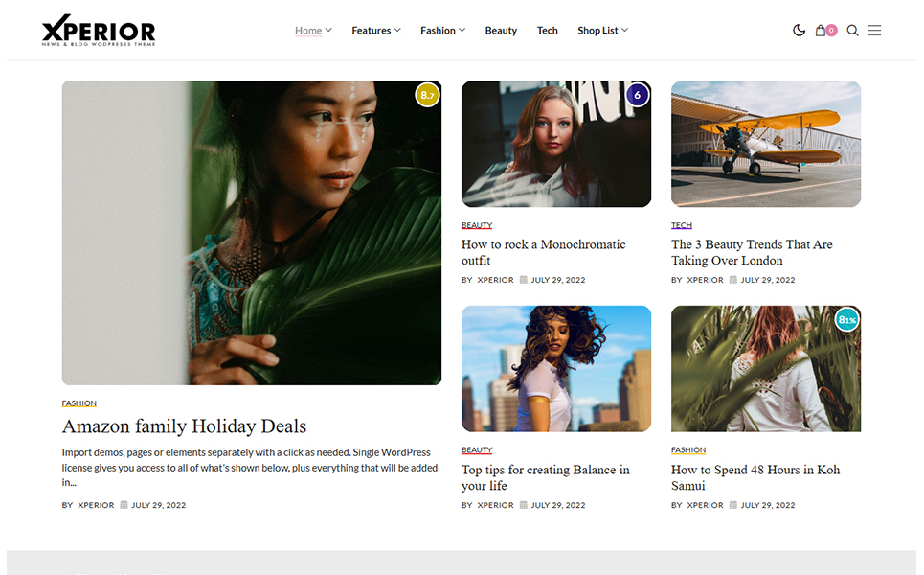Go to the Beauty menu item
Viewport: 924px width, 575px height.
tap(501, 31)
